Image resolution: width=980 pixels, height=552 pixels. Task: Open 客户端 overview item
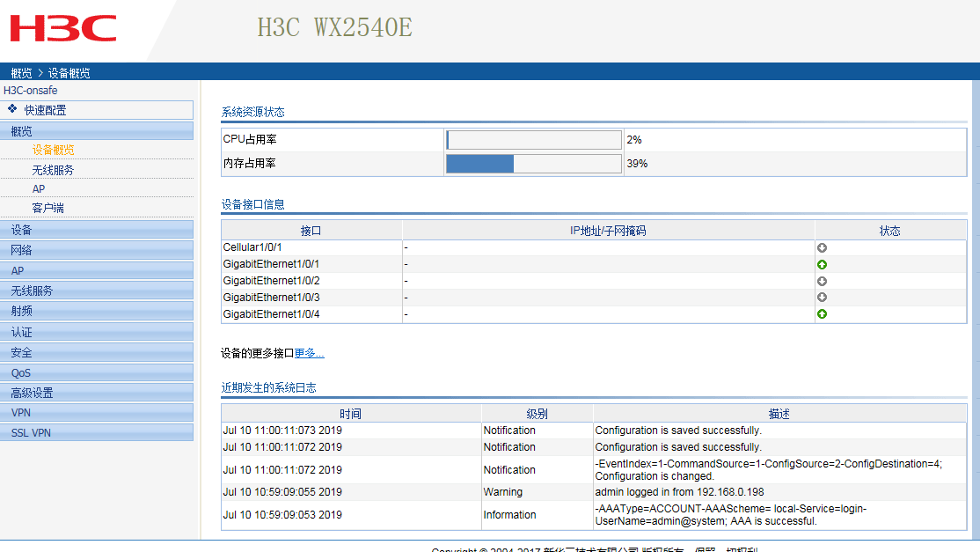click(48, 208)
